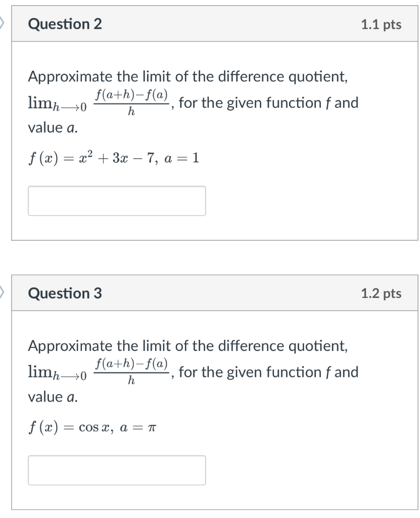The width and height of the screenshot is (420, 518).
Task: Click the 1.2 pts label
Action: pyautogui.click(x=382, y=293)
